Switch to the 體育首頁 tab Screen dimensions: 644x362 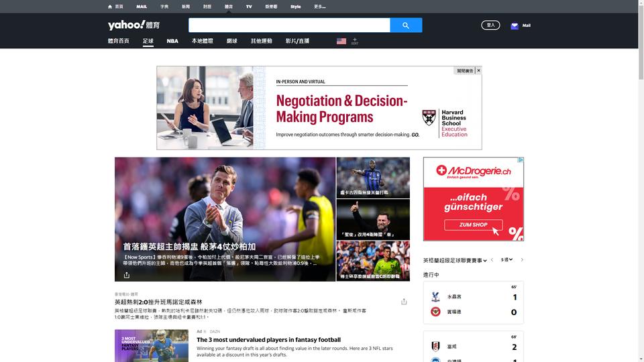pos(118,41)
